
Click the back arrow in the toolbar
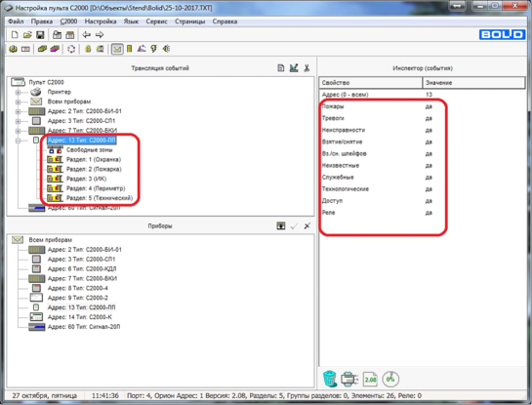tap(87, 34)
